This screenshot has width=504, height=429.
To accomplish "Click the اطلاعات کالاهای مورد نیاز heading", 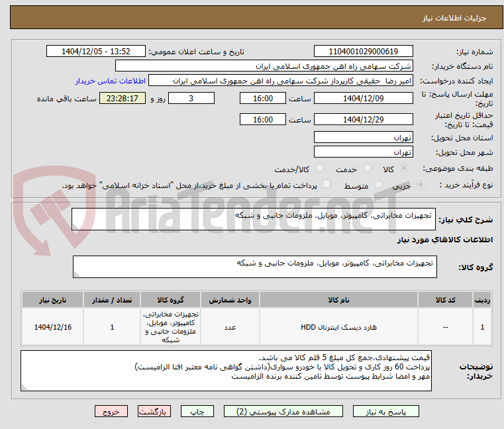I will (445, 240).
